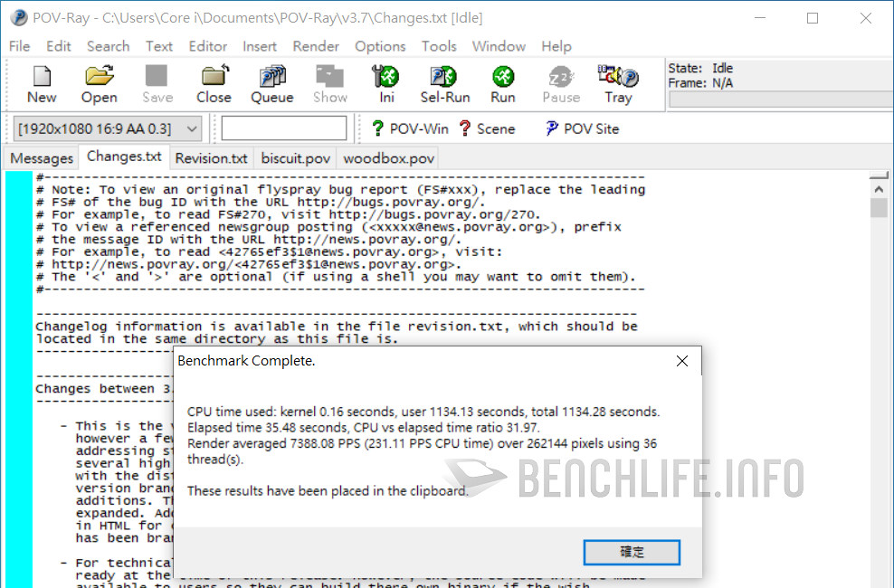
Task: Click the New file toolbar icon
Action: tap(42, 84)
